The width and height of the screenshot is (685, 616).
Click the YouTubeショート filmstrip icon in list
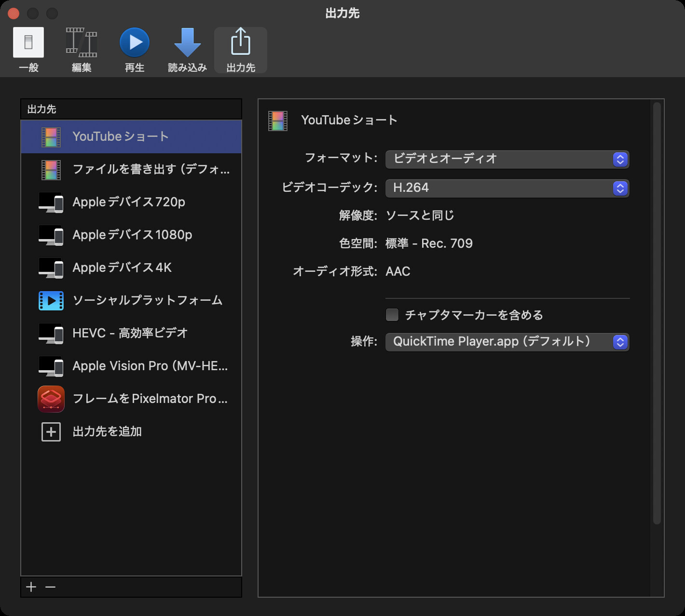click(x=51, y=137)
